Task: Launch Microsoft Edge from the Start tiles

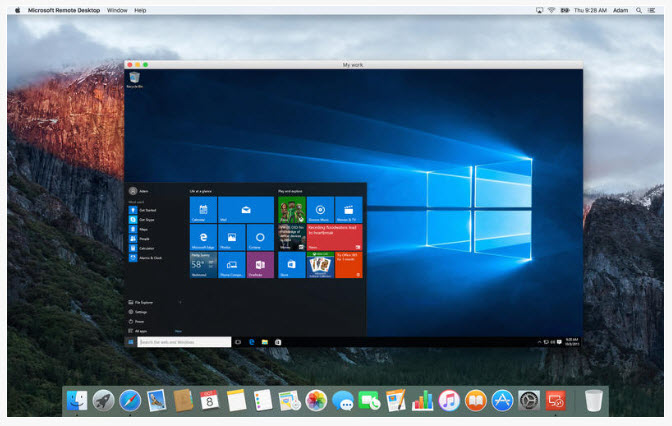Action: (x=203, y=237)
